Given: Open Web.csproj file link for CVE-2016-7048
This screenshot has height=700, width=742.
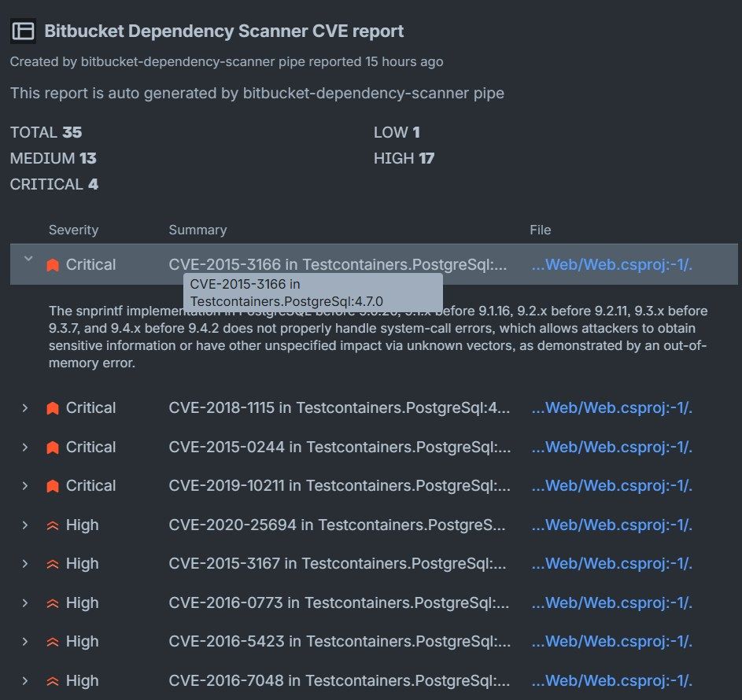Looking at the screenshot, I should coord(611,681).
